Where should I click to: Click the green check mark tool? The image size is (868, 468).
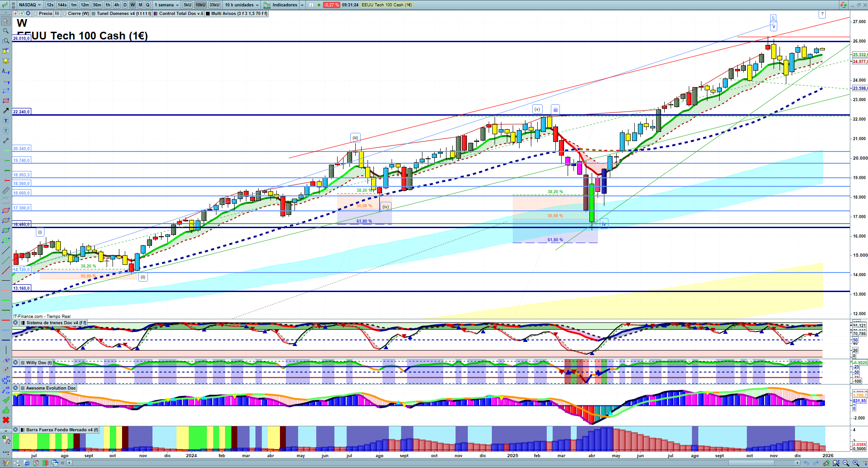pos(6,400)
